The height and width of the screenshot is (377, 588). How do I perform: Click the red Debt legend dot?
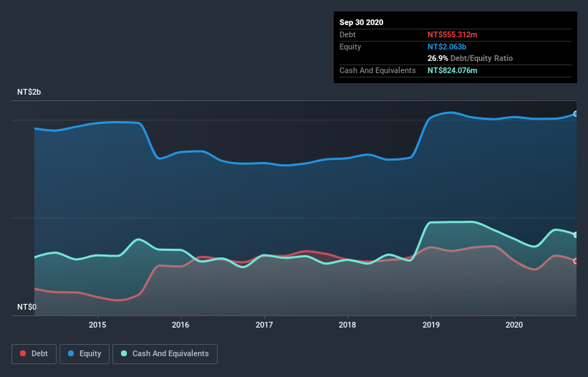tap(23, 353)
